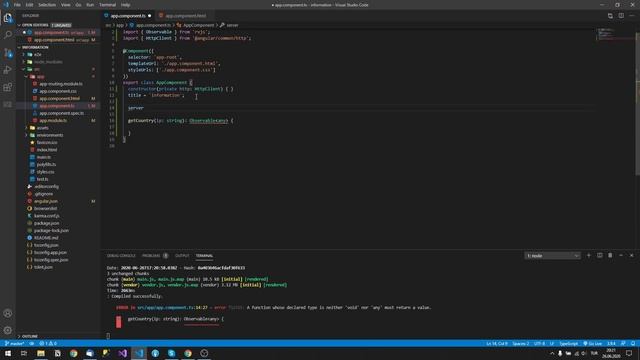Open app.component.css in the file tree
640x360 pixels.
(x=58, y=91)
